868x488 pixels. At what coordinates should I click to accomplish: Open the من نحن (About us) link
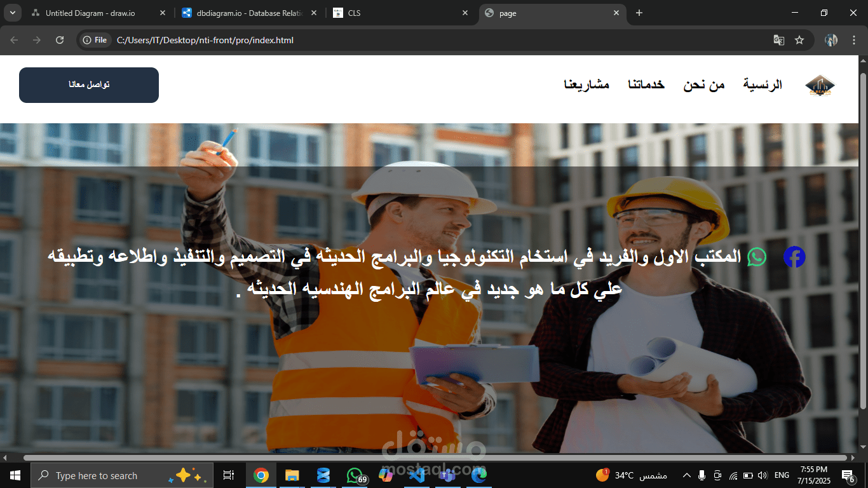(x=704, y=85)
